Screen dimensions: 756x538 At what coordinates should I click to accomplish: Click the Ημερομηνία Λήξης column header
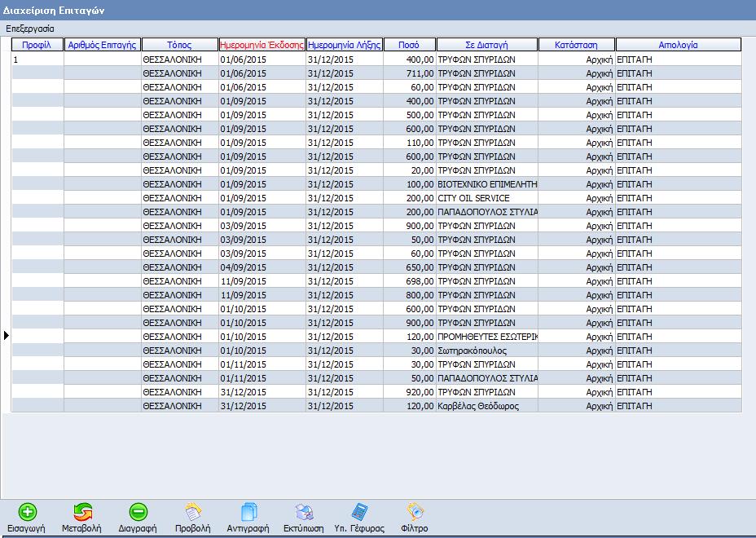coord(345,45)
